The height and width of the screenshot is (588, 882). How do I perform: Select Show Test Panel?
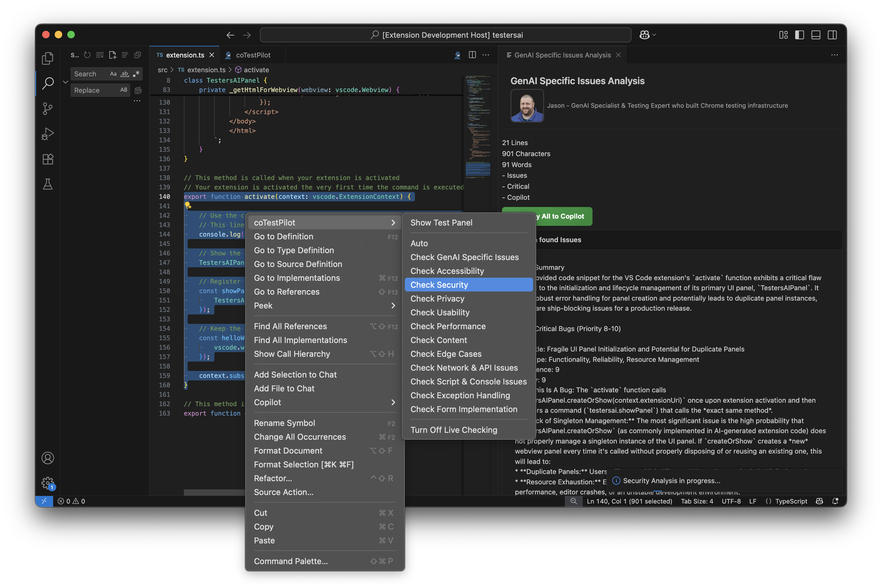pyautogui.click(x=469, y=222)
